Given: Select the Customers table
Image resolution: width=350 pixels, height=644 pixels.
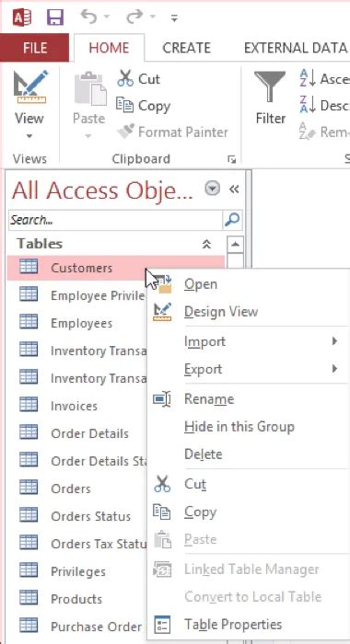Looking at the screenshot, I should pyautogui.click(x=116, y=268).
